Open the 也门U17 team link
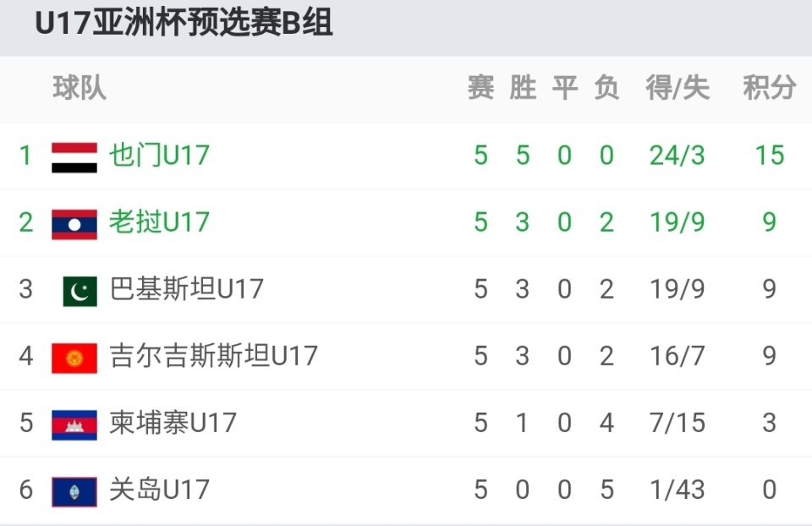812x526 pixels. 159,156
